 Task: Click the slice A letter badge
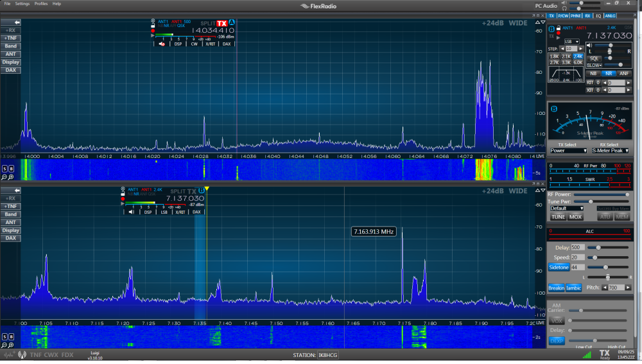point(232,22)
